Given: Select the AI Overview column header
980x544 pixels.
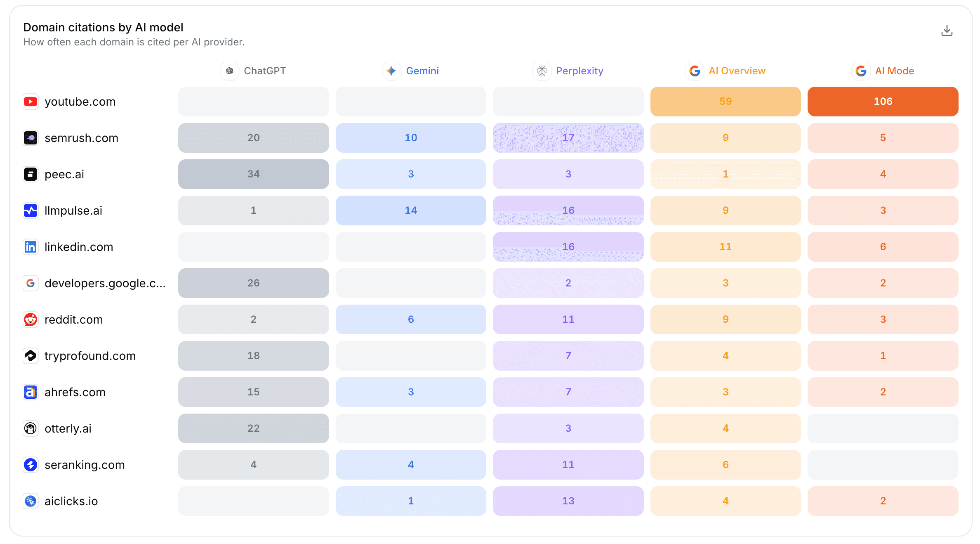Looking at the screenshot, I should pyautogui.click(x=726, y=71).
